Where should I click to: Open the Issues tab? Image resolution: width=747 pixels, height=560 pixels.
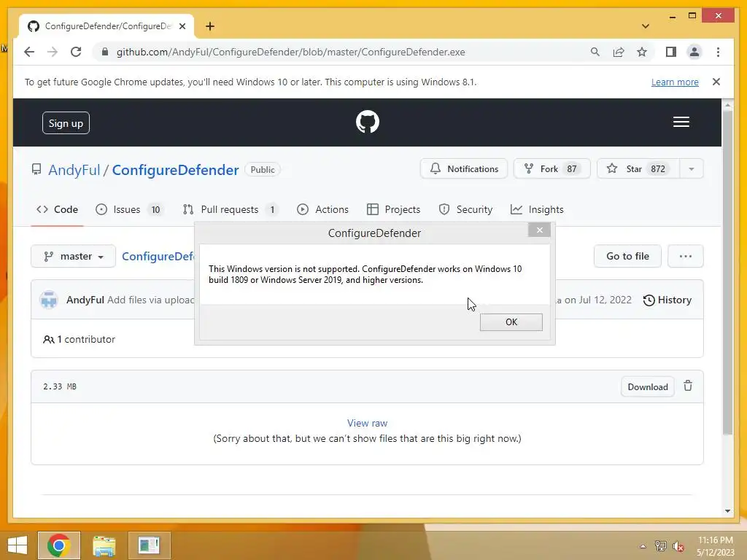[128, 209]
